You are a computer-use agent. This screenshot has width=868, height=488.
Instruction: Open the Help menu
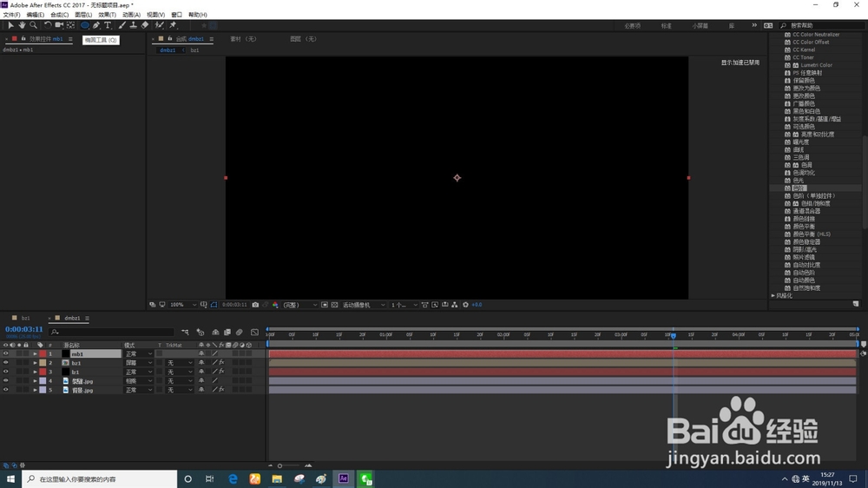(x=198, y=15)
